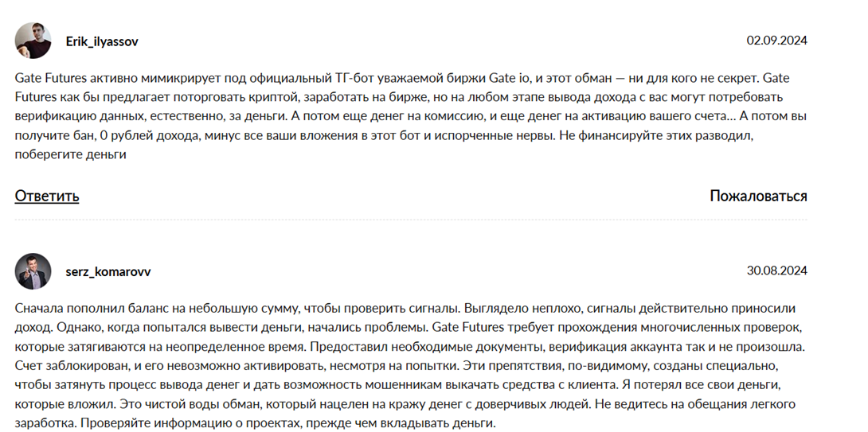Image resolution: width=868 pixels, height=432 pixels.
Task: Open the Erik_ilyassov username profile
Action: [101, 41]
